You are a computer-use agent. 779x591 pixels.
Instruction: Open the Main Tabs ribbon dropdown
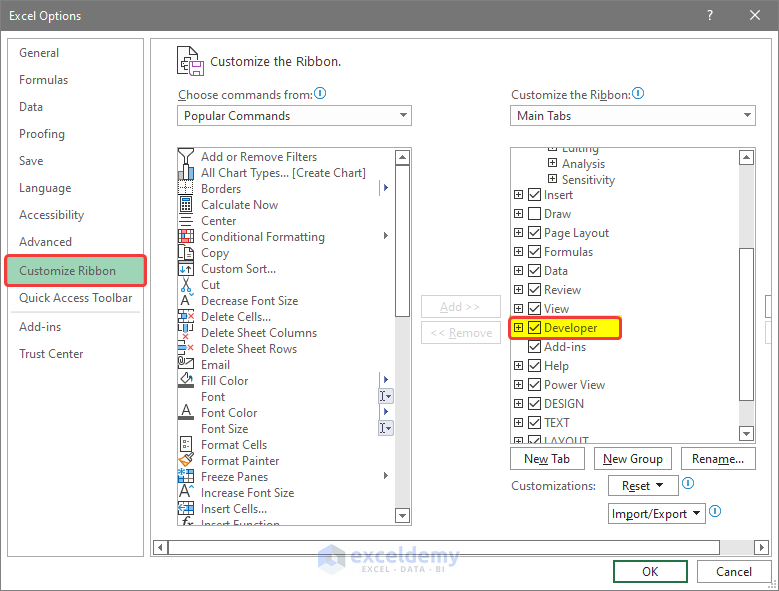pos(632,116)
